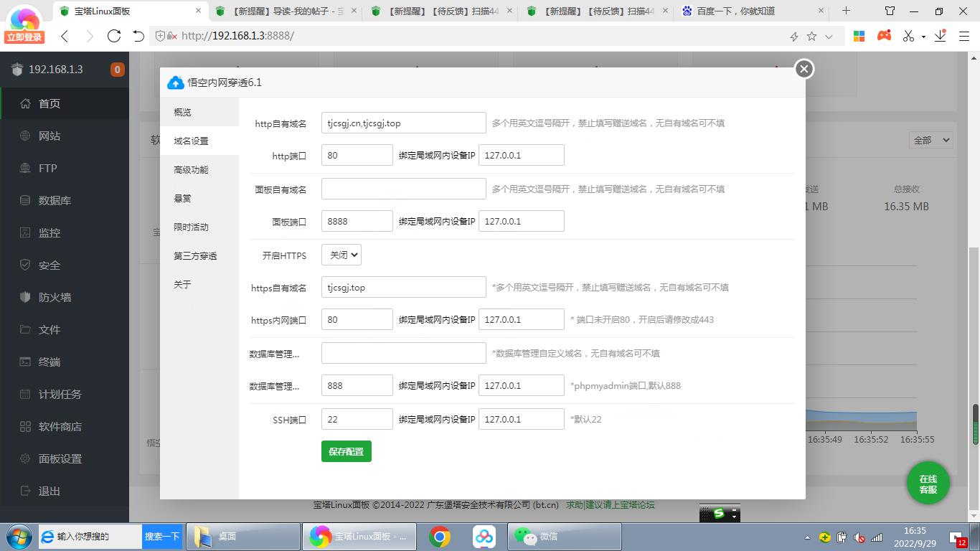Click the star bookmark icon
The image size is (980, 551).
tap(811, 36)
